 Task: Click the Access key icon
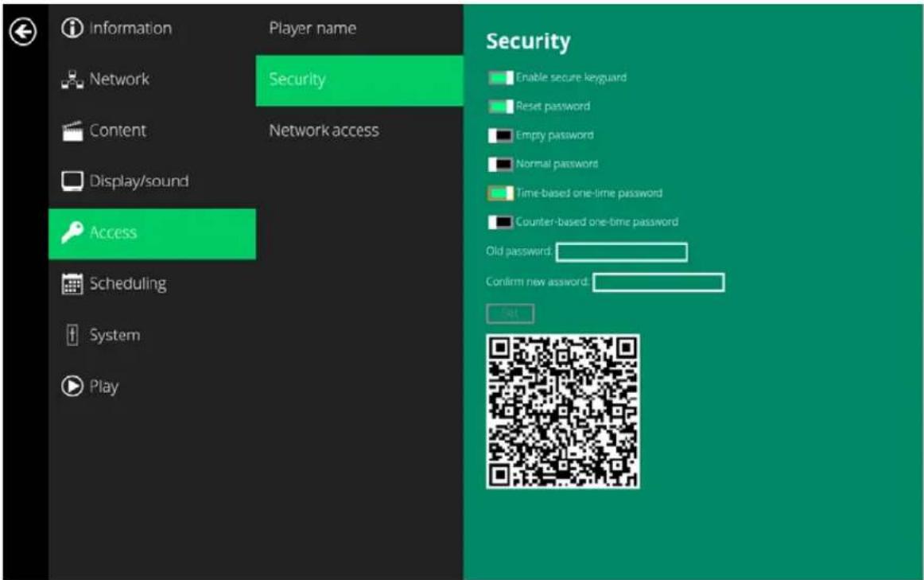click(x=72, y=232)
